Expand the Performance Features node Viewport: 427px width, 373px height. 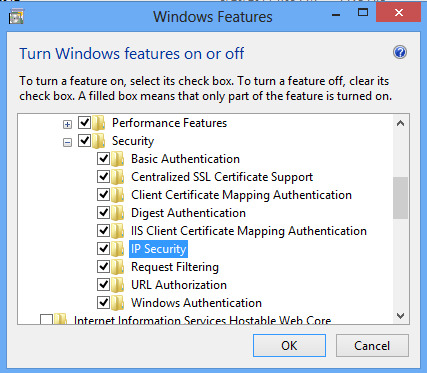(x=67, y=125)
